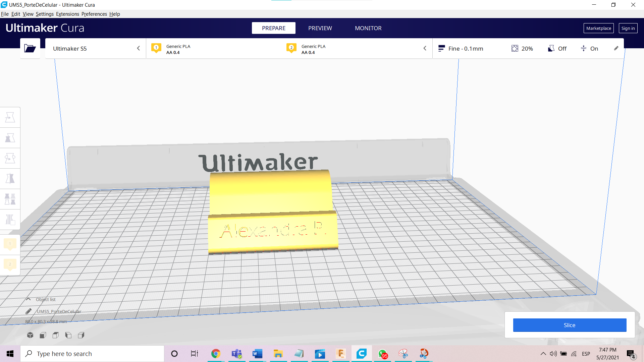Screen dimensions: 644x362
Task: Select extruder 2 button in sidebar
Action: 10,264
